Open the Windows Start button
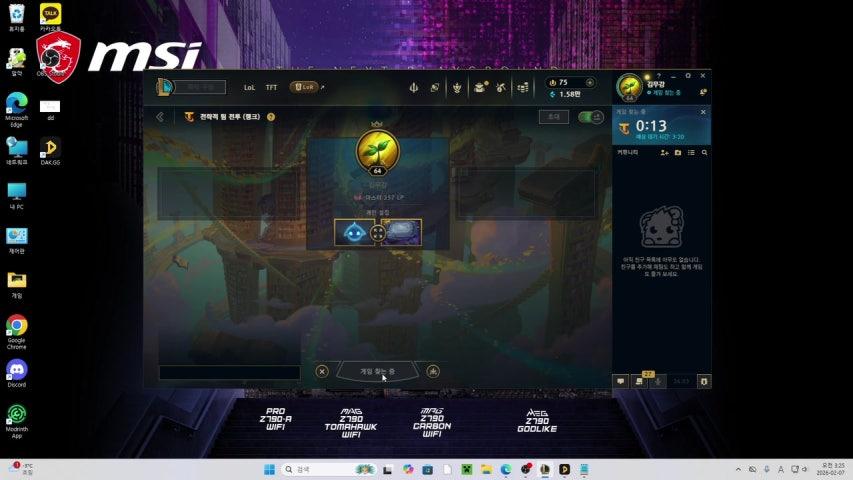Screen dimensions: 853x480 [x=269, y=469]
